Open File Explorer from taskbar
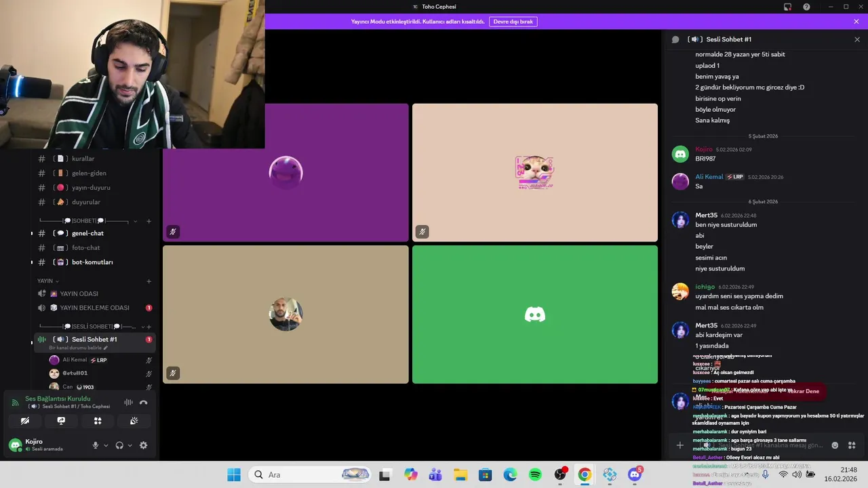 pyautogui.click(x=460, y=474)
